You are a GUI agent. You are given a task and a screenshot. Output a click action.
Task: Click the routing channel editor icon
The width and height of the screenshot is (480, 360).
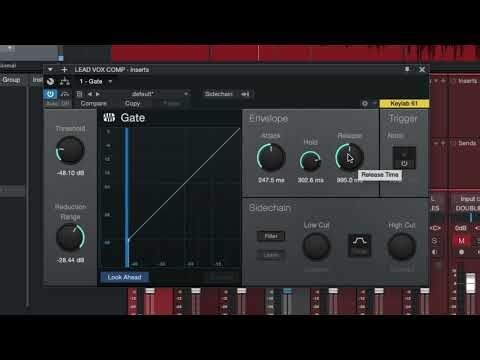(64, 81)
